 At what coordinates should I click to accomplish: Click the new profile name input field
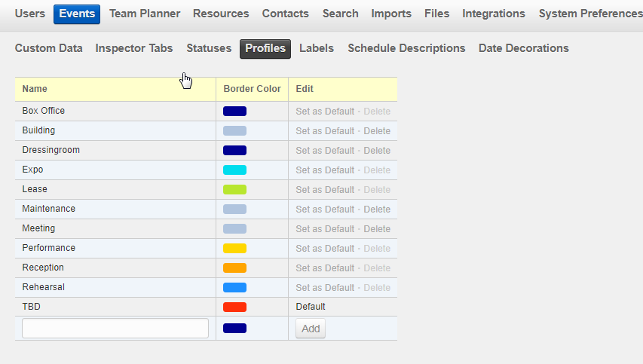click(115, 329)
